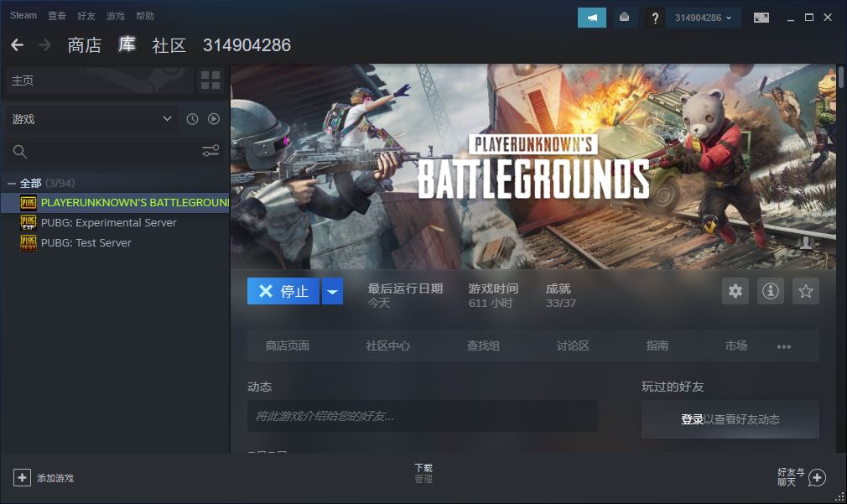Click the library search magnifier icon
Image resolution: width=847 pixels, height=504 pixels.
tap(19, 152)
